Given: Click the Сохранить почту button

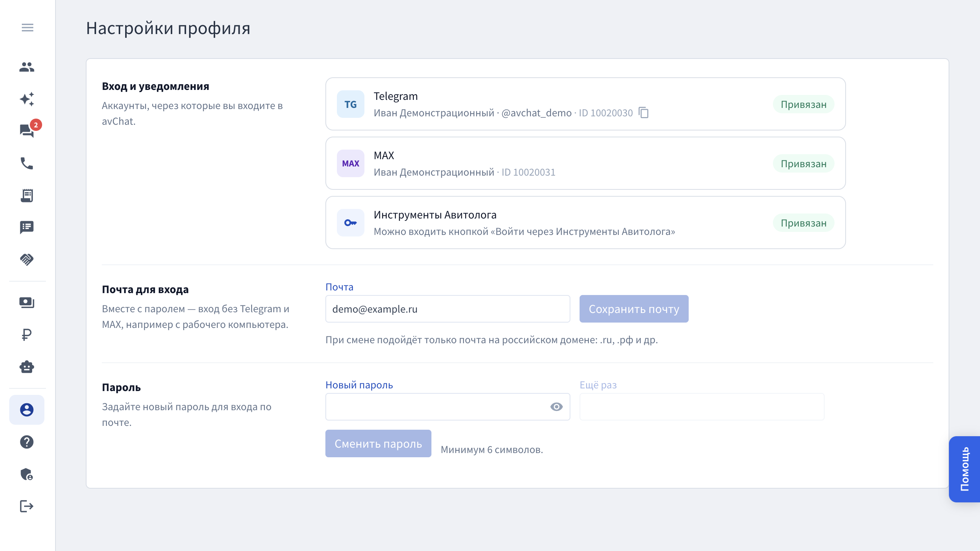Looking at the screenshot, I should click(634, 309).
